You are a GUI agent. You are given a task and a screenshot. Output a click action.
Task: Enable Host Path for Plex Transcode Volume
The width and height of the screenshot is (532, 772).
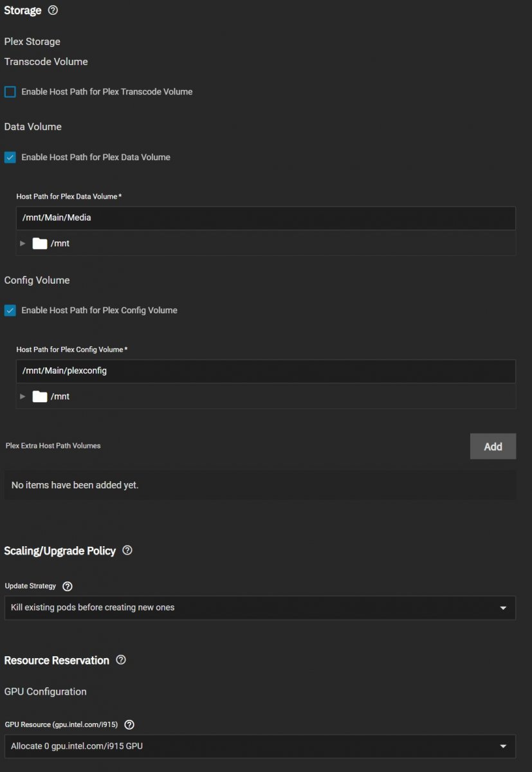pyautogui.click(x=10, y=92)
